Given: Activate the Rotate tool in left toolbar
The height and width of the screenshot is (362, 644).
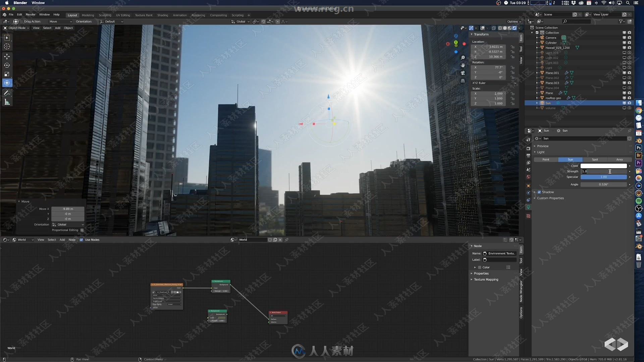Looking at the screenshot, I should [7, 65].
